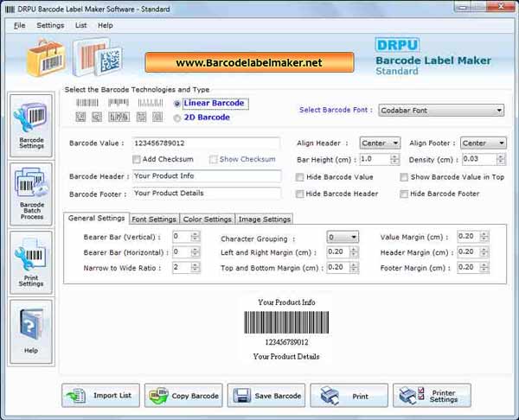Open the Align Header dropdown

click(x=380, y=143)
